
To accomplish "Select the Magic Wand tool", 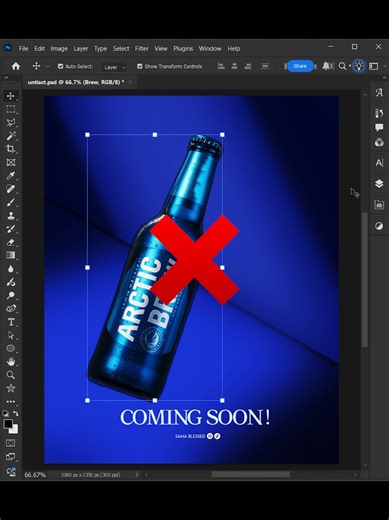I will (11, 136).
